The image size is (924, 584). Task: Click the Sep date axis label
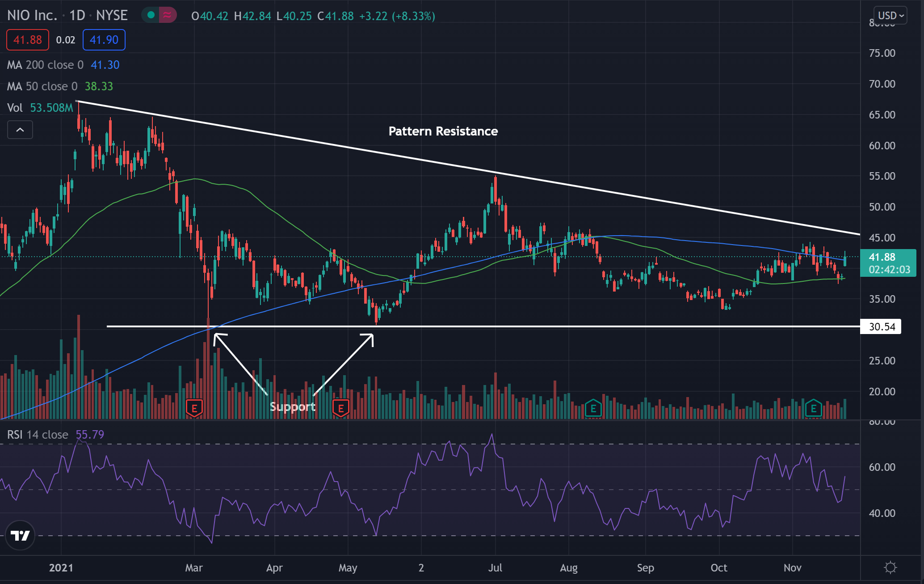click(646, 568)
